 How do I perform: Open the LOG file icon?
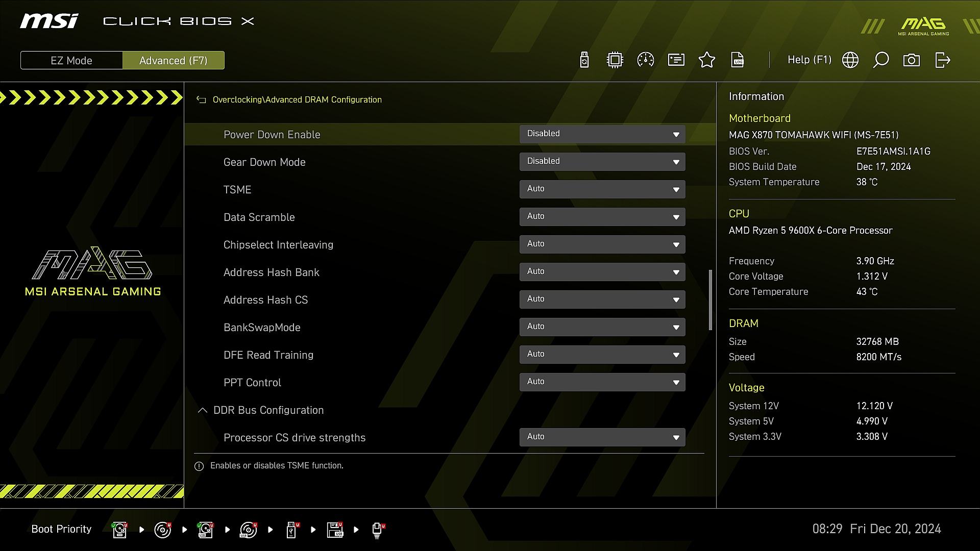pos(738,60)
